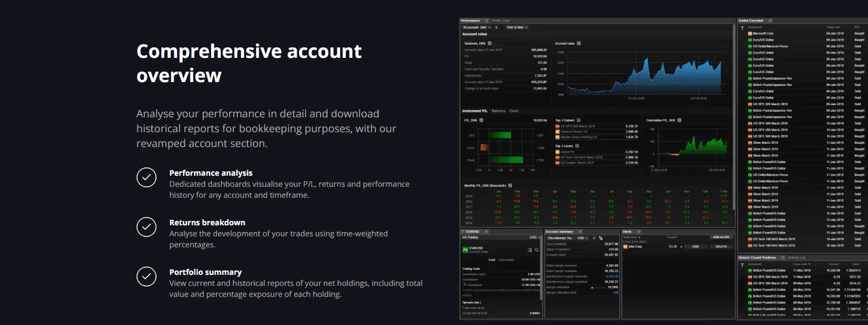Select the Cost tab in EURUSD panel
Viewport: 868px width, 325px height.
coord(492,260)
